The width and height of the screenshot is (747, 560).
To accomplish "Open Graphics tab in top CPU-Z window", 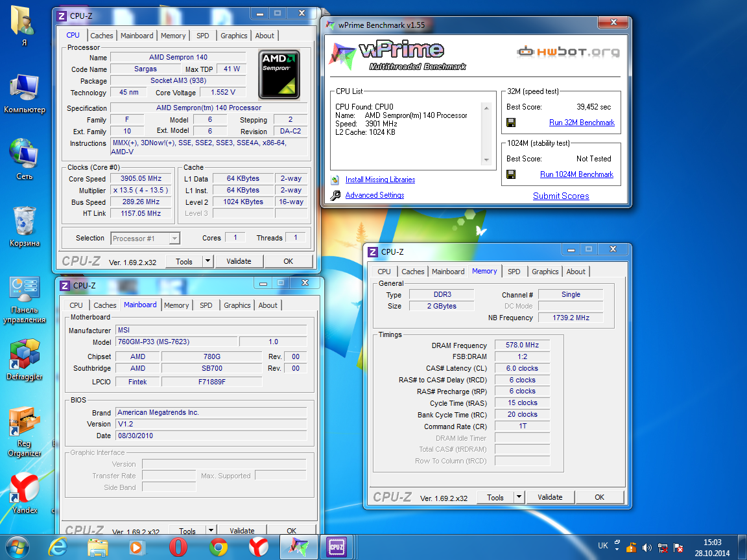I will point(233,36).
